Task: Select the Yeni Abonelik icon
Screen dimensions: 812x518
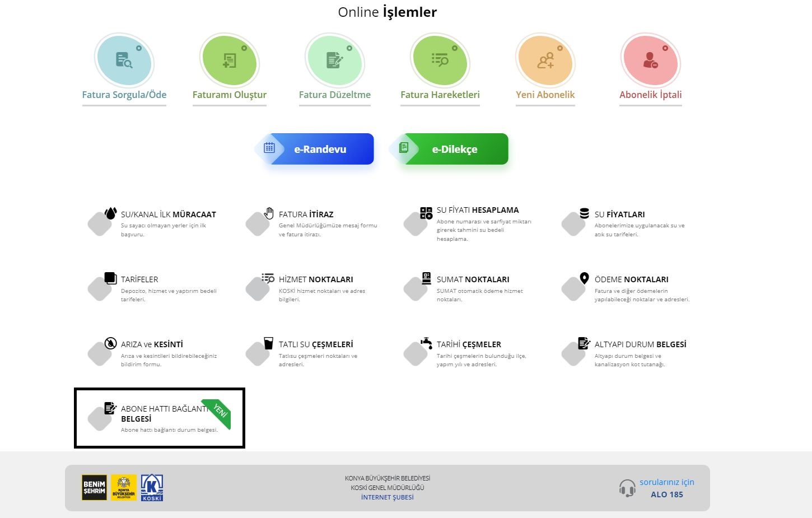Action: (545, 60)
